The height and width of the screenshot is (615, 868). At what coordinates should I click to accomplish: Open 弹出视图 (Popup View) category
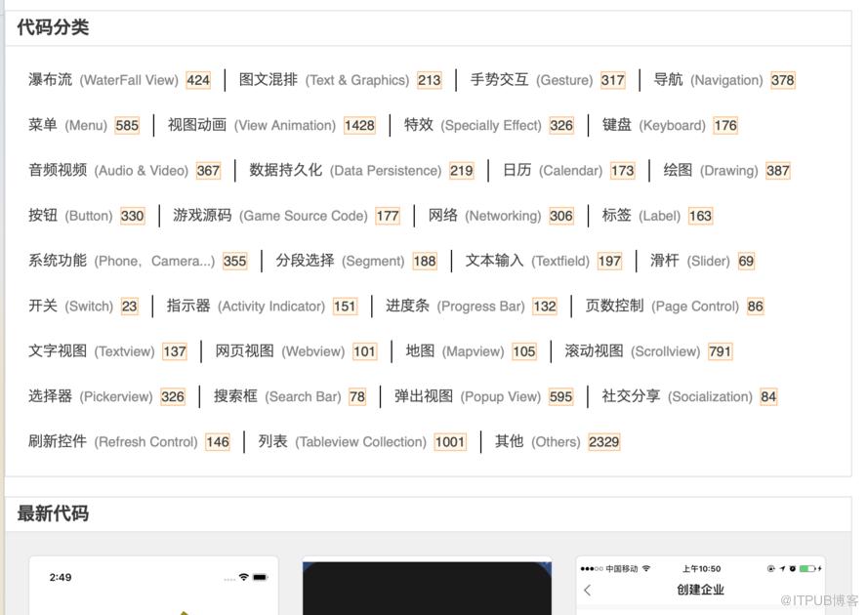point(468,396)
